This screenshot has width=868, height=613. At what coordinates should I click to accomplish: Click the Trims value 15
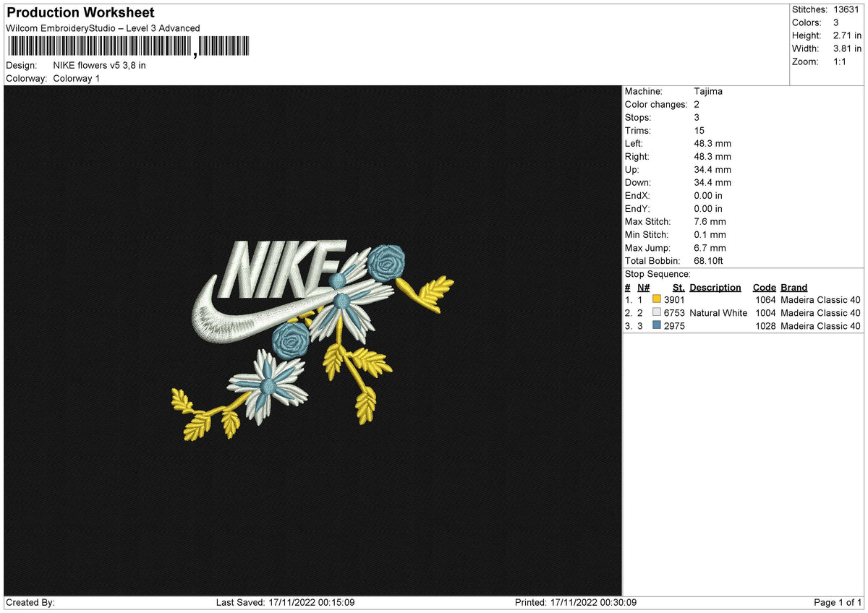click(698, 130)
